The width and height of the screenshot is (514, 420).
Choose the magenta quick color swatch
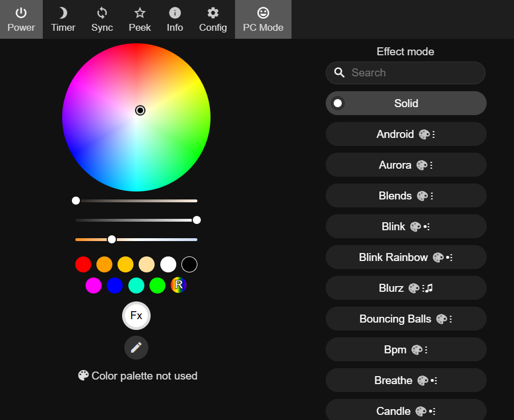94,286
